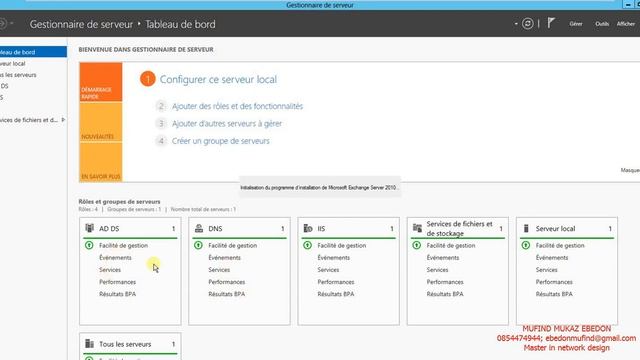Select Tous les serveurs in sidebar
The image size is (640, 360).
33,75
